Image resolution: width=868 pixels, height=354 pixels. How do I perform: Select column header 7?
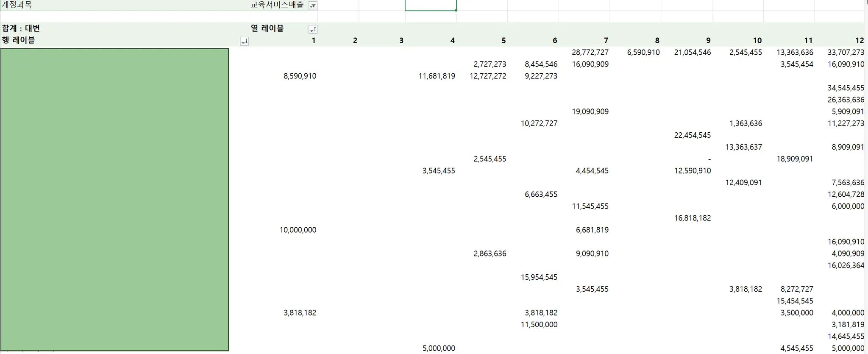606,41
